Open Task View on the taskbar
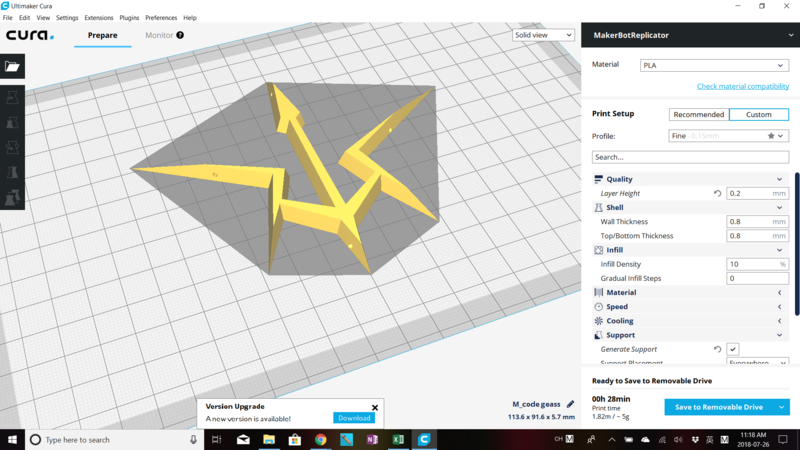Image resolution: width=800 pixels, height=450 pixels. [217, 439]
